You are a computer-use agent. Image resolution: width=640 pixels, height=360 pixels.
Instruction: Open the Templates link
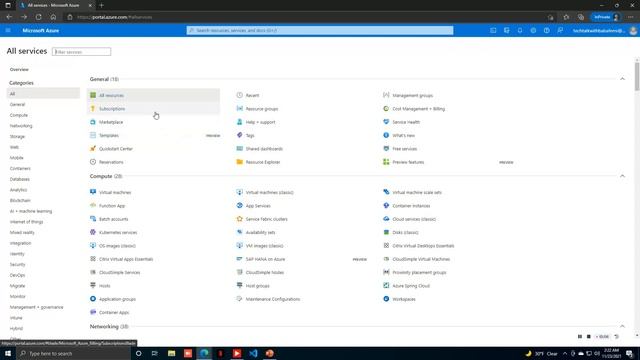(109, 136)
